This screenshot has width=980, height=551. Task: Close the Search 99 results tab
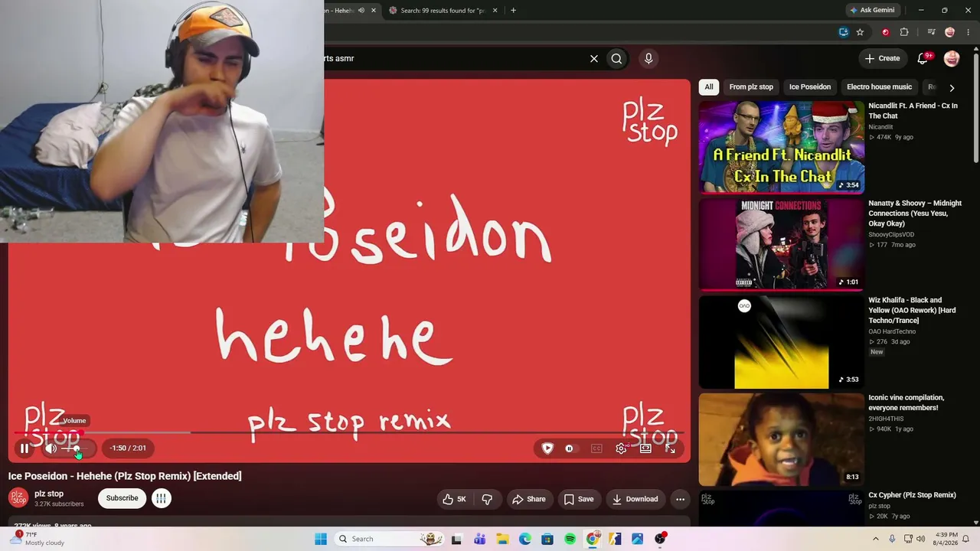pos(495,11)
